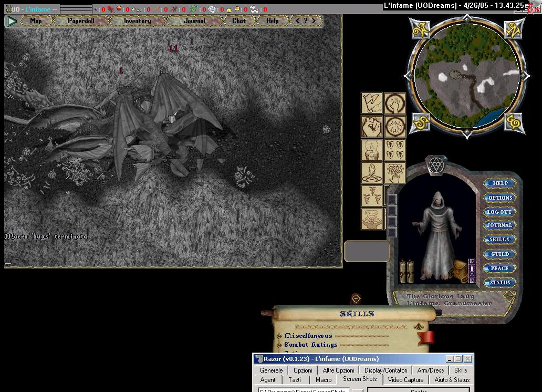Open the Agenti tab in Razor

(x=268, y=379)
